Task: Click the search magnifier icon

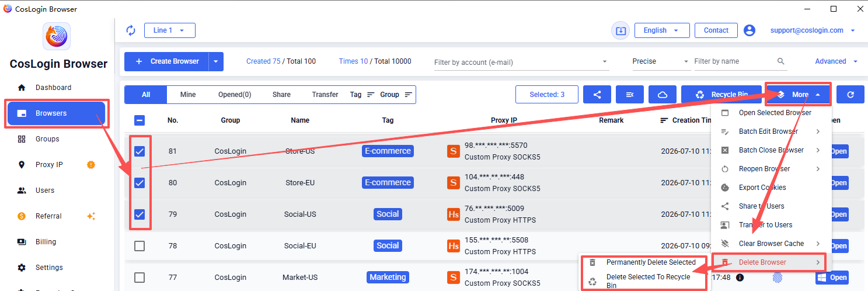Action: click(x=781, y=61)
